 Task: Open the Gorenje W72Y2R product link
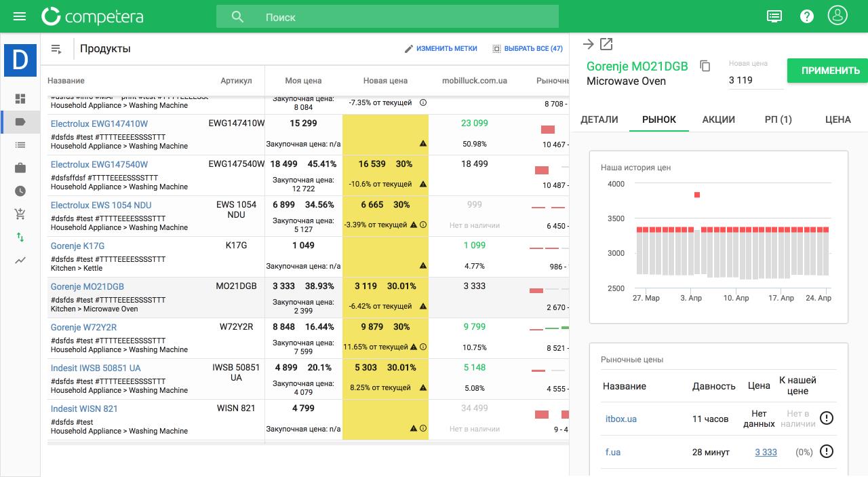83,327
